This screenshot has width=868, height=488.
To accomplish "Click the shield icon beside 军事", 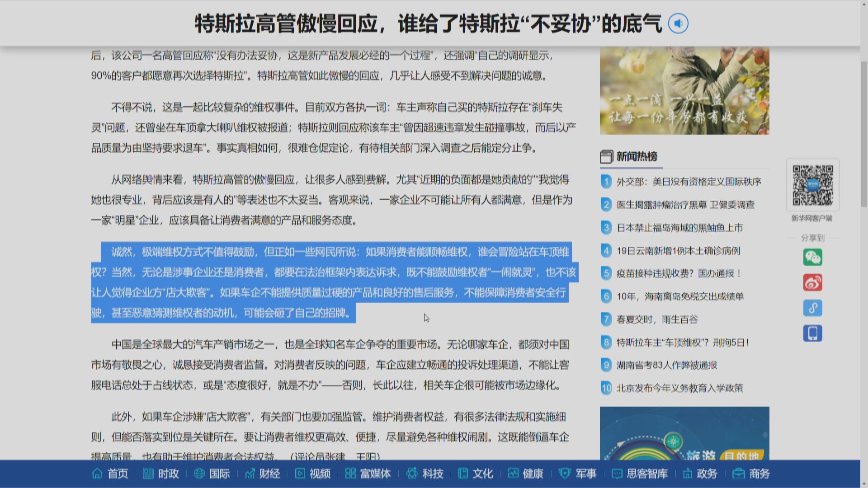I will pos(564,474).
